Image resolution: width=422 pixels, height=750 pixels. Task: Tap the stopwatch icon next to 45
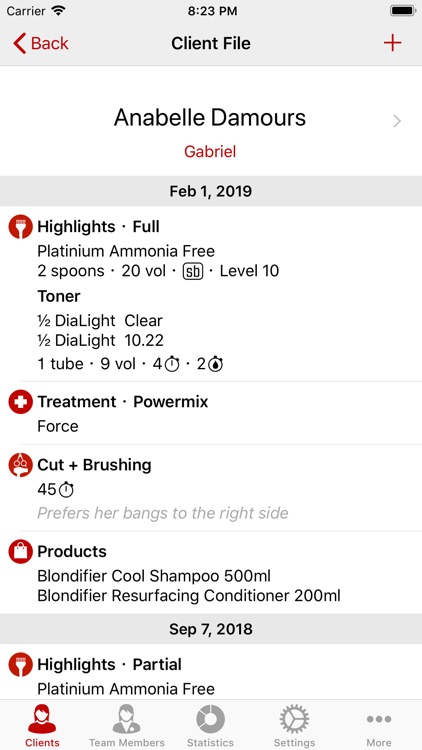67,489
